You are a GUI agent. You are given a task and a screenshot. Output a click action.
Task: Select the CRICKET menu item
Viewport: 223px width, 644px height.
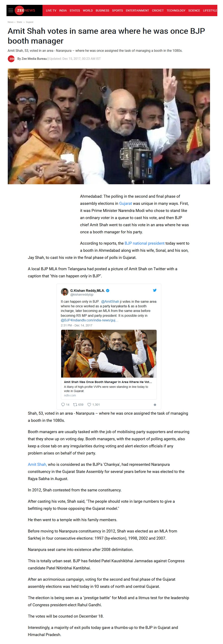tap(158, 10)
